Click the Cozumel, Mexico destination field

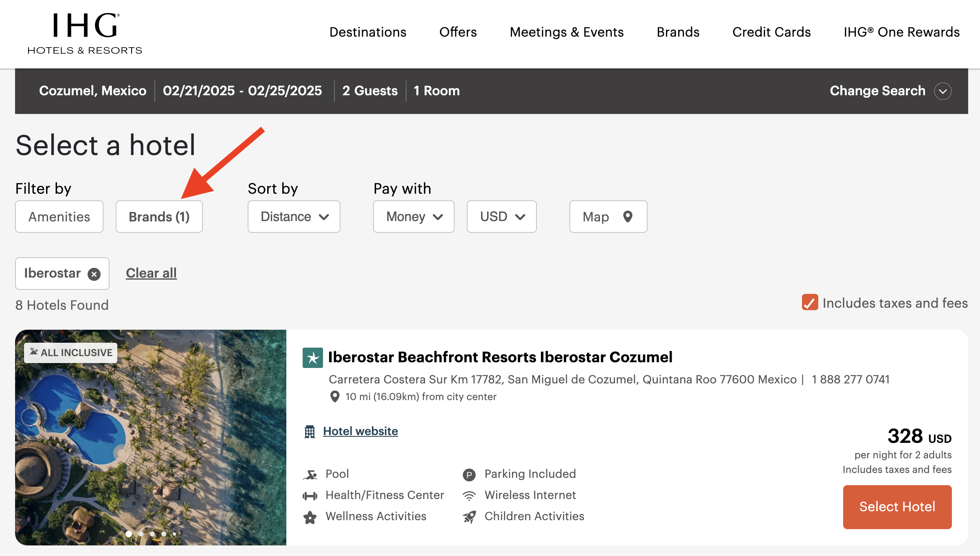[93, 91]
